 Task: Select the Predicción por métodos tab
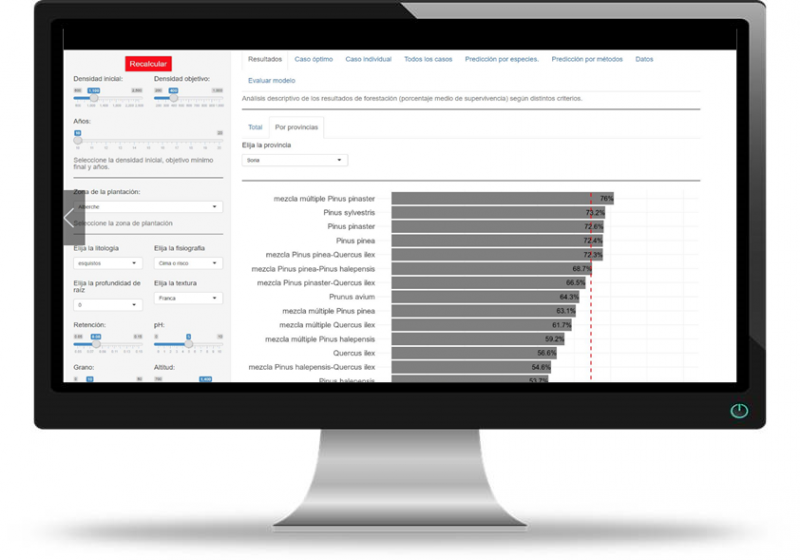[586, 59]
